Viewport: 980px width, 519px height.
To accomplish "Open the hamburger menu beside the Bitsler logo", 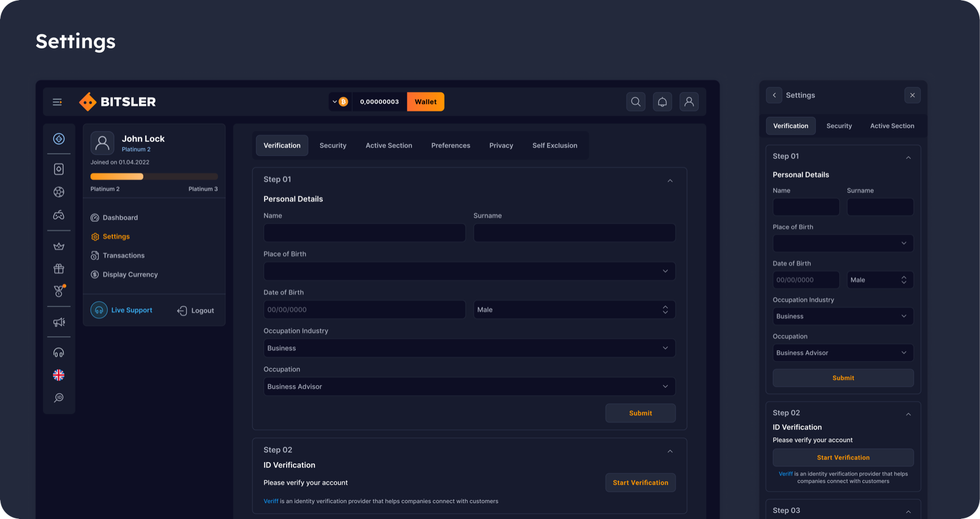I will click(x=58, y=102).
